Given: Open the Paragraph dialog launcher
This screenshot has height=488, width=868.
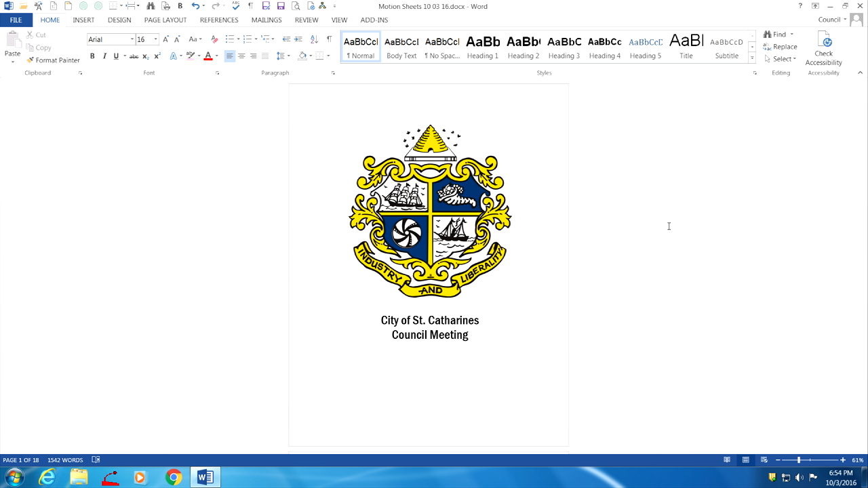Looking at the screenshot, I should [x=333, y=73].
